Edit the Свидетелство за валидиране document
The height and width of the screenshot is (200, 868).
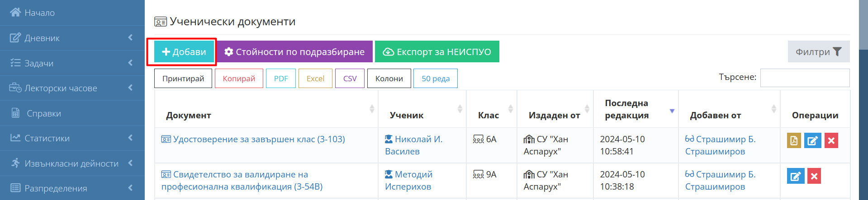pyautogui.click(x=795, y=176)
